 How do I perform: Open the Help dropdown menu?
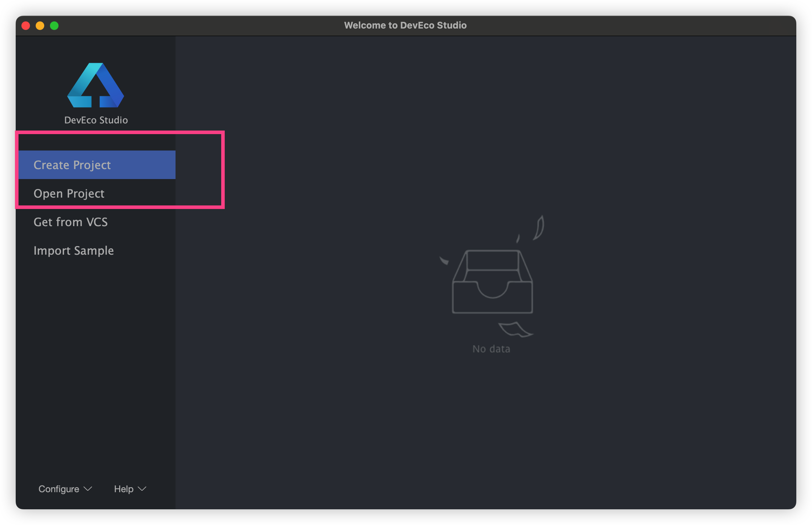click(x=124, y=489)
